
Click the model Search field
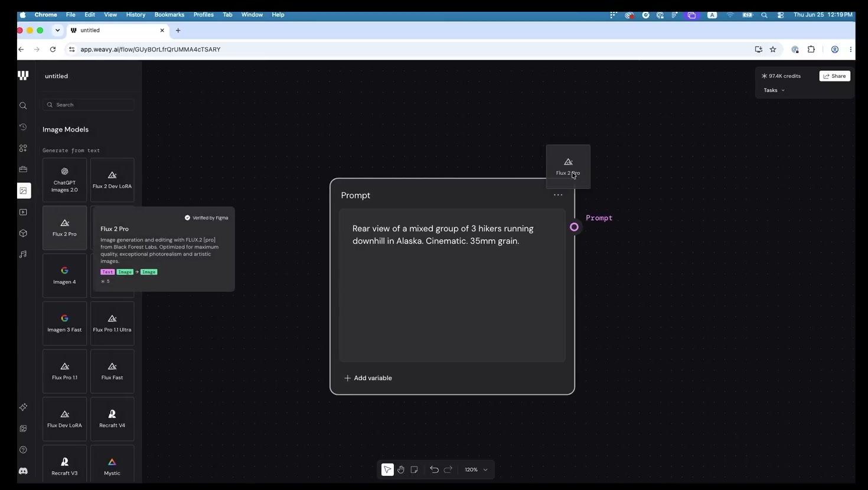coord(89,104)
